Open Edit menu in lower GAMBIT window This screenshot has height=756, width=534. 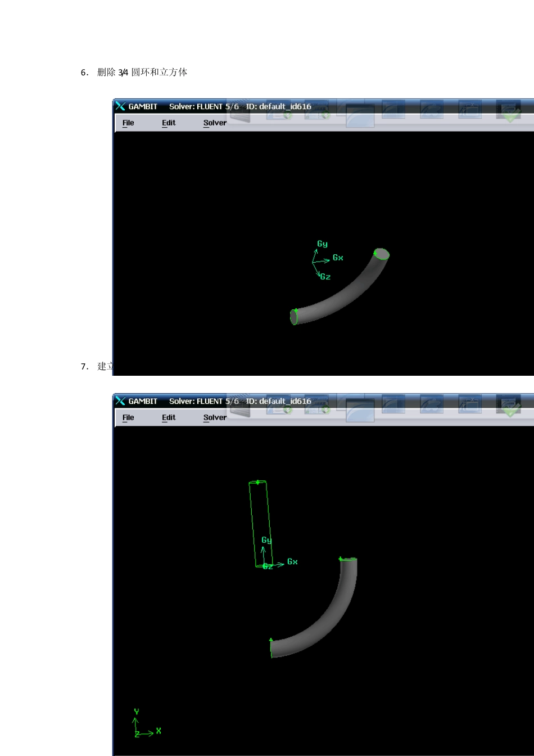tap(169, 417)
